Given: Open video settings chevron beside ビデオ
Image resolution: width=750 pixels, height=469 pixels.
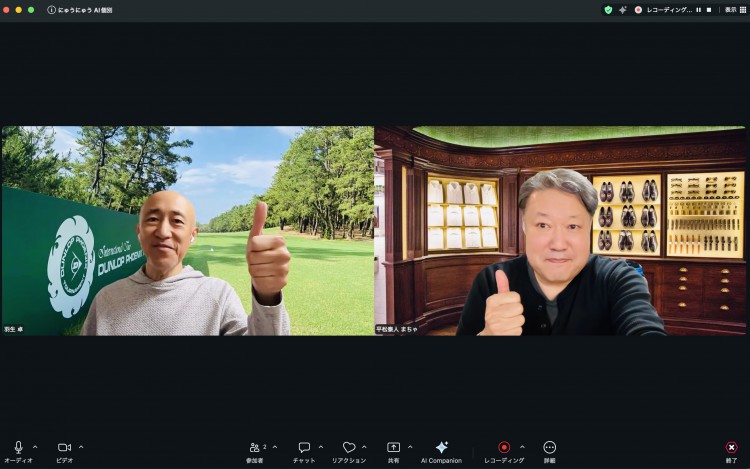Looking at the screenshot, I should [81, 447].
